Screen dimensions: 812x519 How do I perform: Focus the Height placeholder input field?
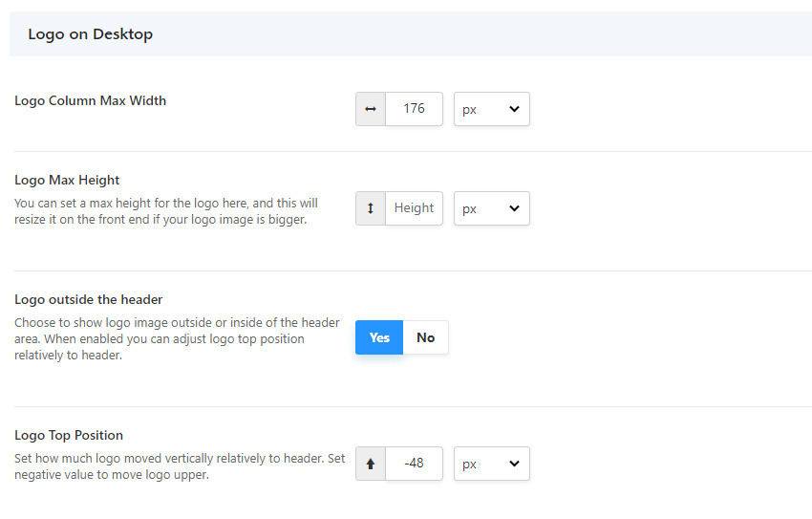pos(414,208)
